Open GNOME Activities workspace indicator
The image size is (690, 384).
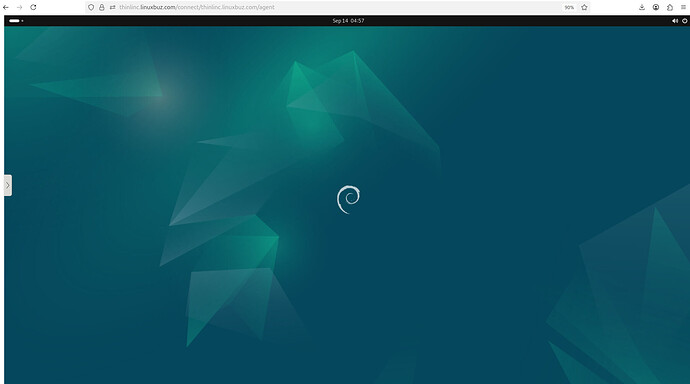point(16,21)
